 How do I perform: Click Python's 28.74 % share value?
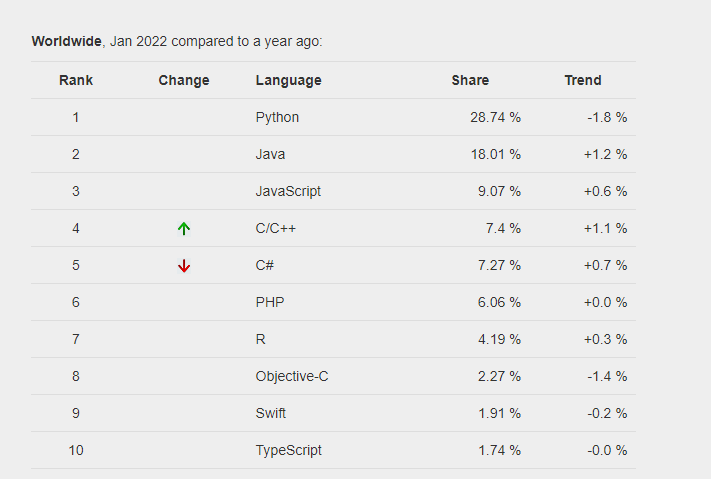(x=495, y=117)
